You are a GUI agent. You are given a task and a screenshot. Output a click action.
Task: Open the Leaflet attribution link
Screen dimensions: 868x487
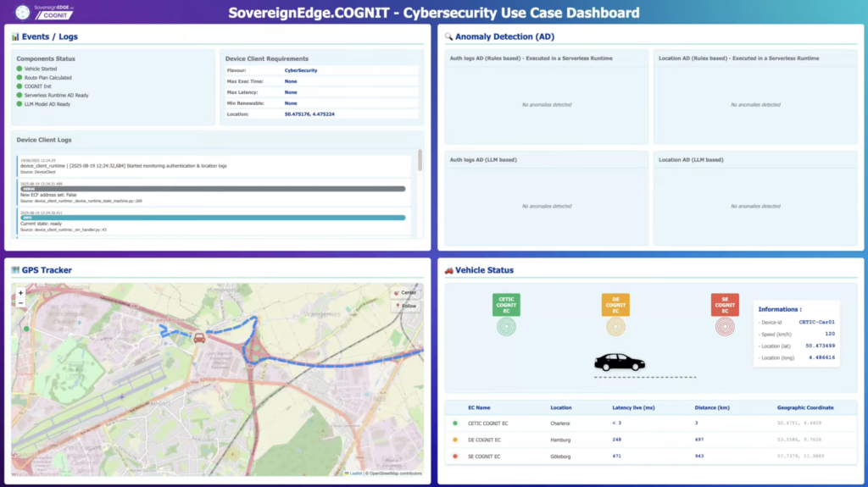(x=354, y=473)
